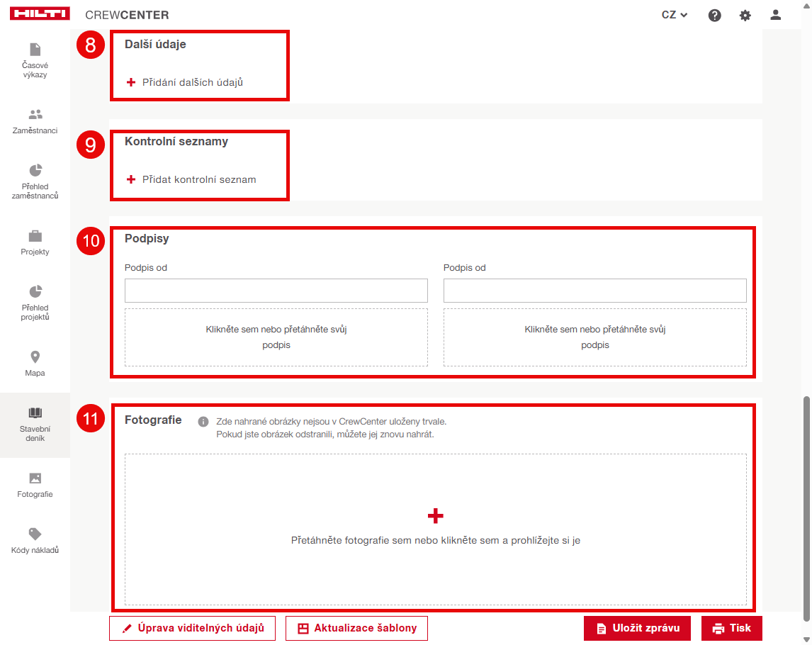Open the settings gear icon
This screenshot has height=645, width=812.
[745, 15]
